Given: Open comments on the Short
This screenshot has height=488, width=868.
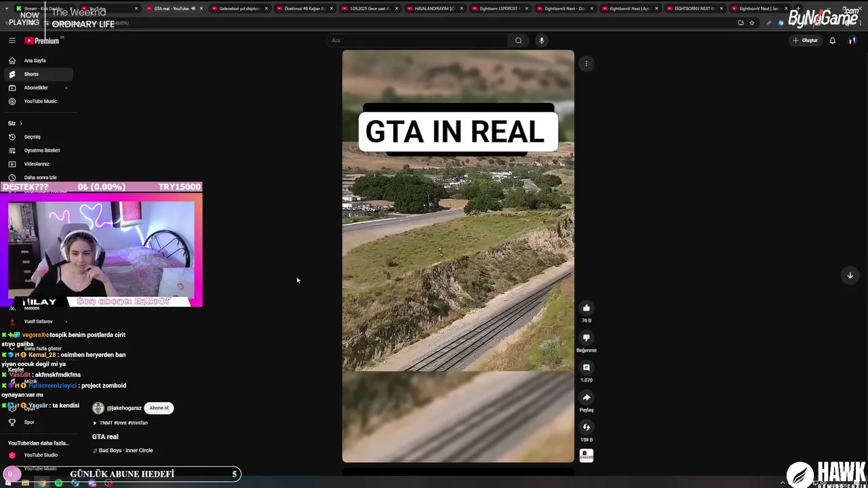Looking at the screenshot, I should pos(587,367).
